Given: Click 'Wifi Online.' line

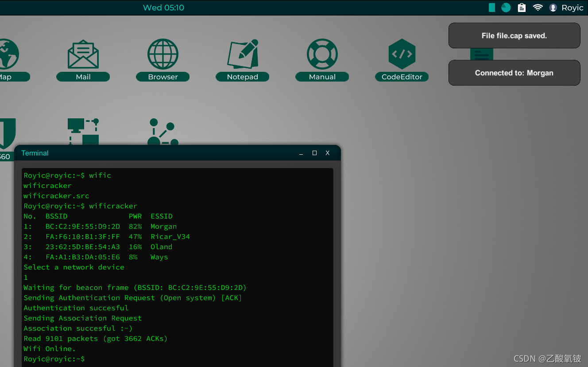Looking at the screenshot, I should tap(50, 349).
